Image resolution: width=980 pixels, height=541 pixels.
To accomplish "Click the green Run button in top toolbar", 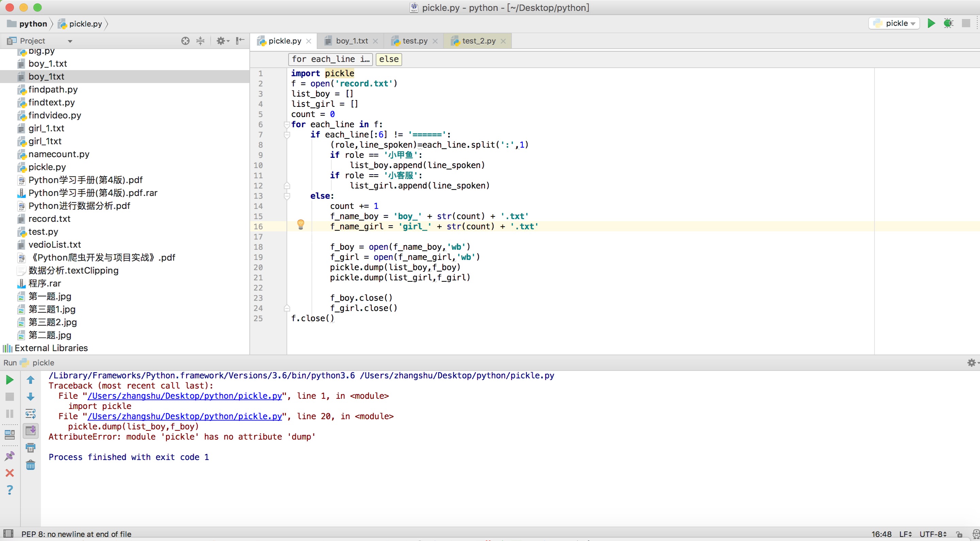I will (931, 23).
